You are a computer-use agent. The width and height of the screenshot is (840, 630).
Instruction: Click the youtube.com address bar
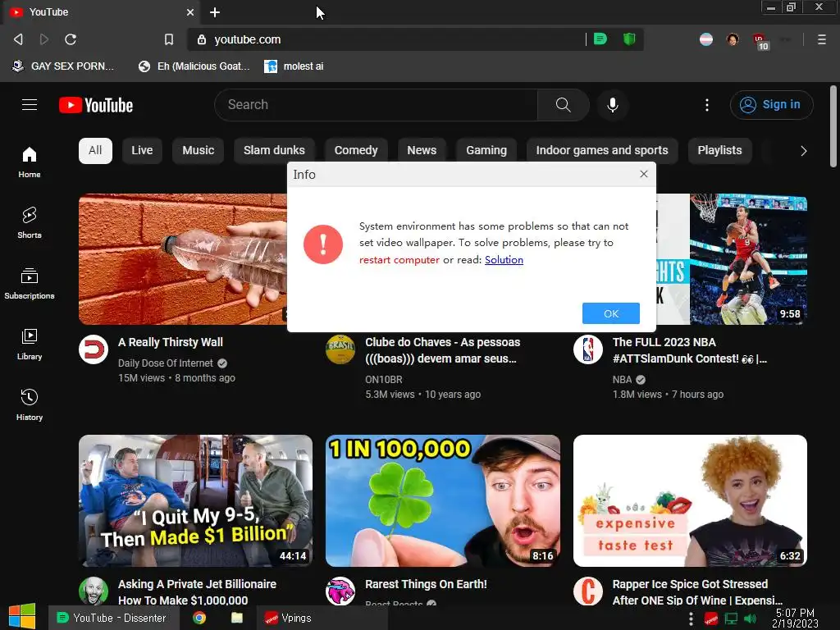tap(396, 39)
